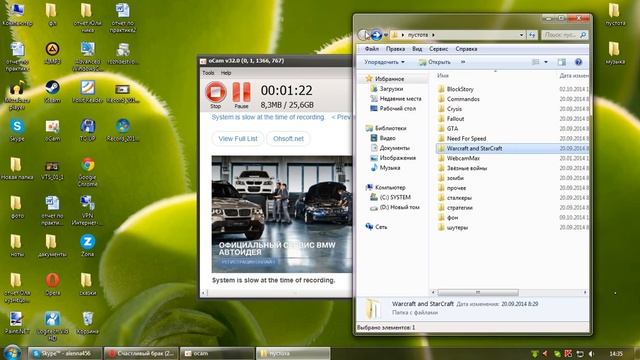Open Недавние места in the sidebar
The image size is (640, 360).
(x=400, y=98)
